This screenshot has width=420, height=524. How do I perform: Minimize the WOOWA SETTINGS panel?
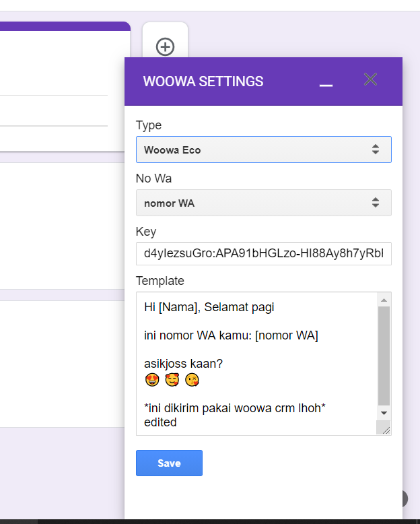(x=326, y=86)
